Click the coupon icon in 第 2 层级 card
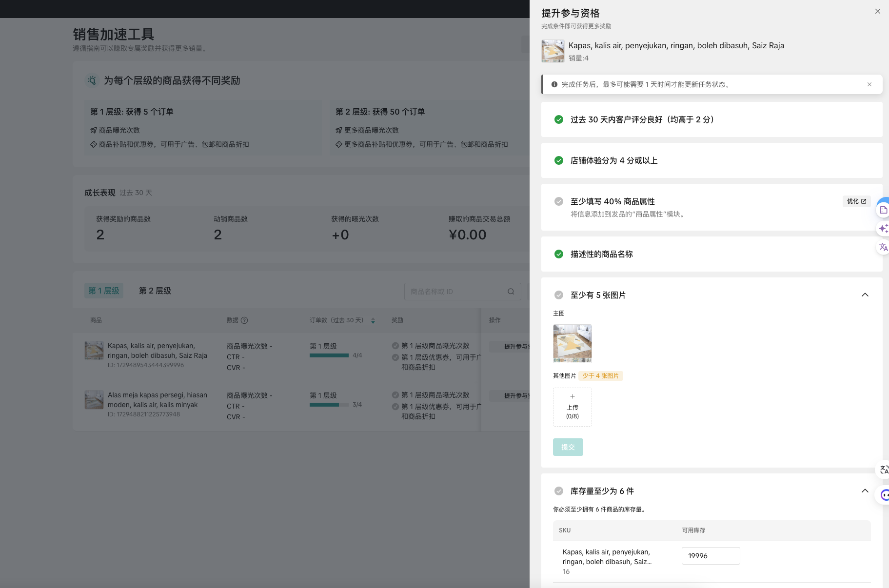The width and height of the screenshot is (889, 588). (339, 144)
